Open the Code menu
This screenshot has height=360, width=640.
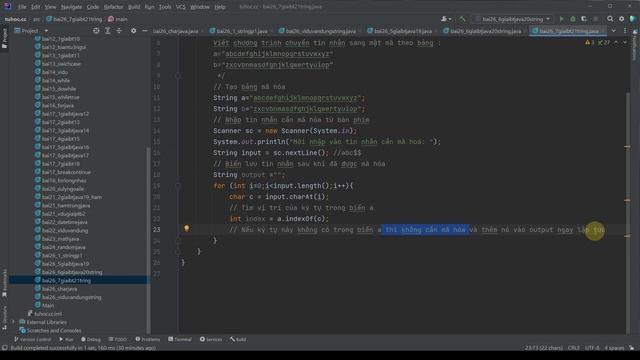pyautogui.click(x=93, y=7)
